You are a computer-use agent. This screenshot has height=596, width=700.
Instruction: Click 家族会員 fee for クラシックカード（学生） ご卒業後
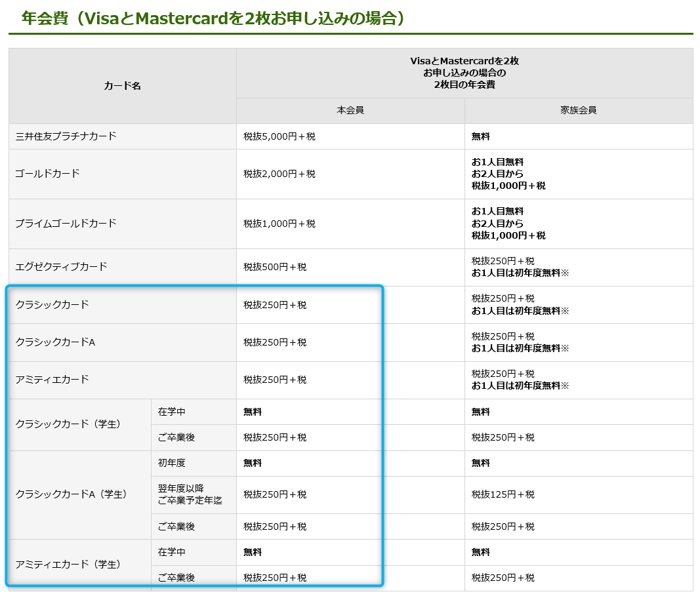pyautogui.click(x=503, y=437)
